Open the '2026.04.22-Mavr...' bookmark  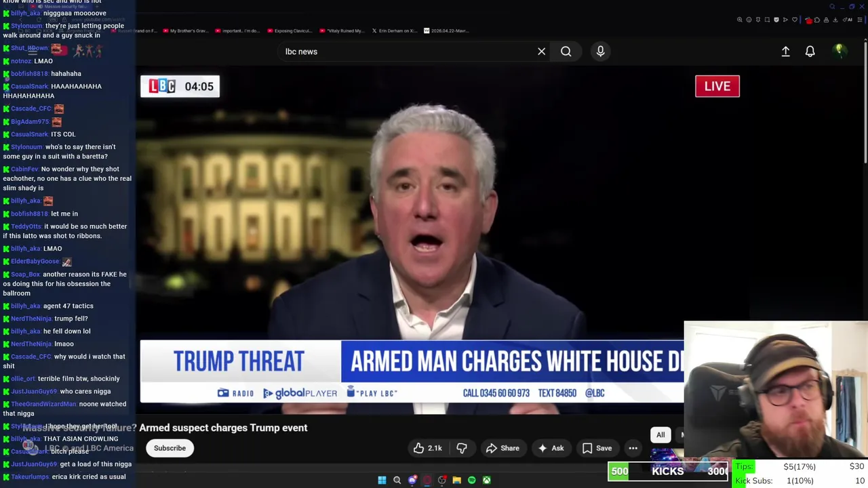[x=447, y=30]
